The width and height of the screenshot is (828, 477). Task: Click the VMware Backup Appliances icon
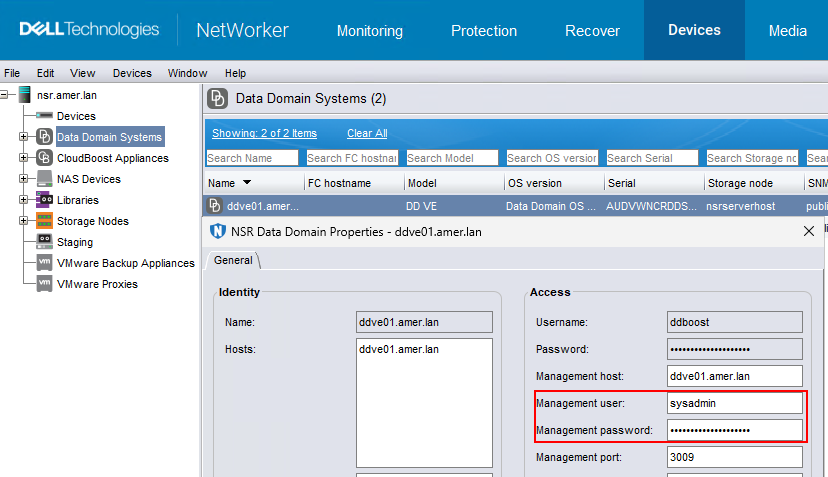click(x=44, y=263)
